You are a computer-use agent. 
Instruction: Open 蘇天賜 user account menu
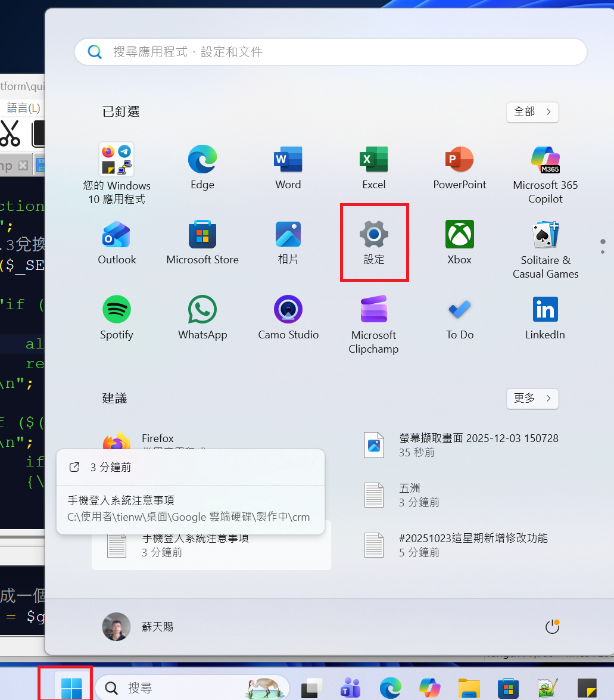tap(138, 626)
